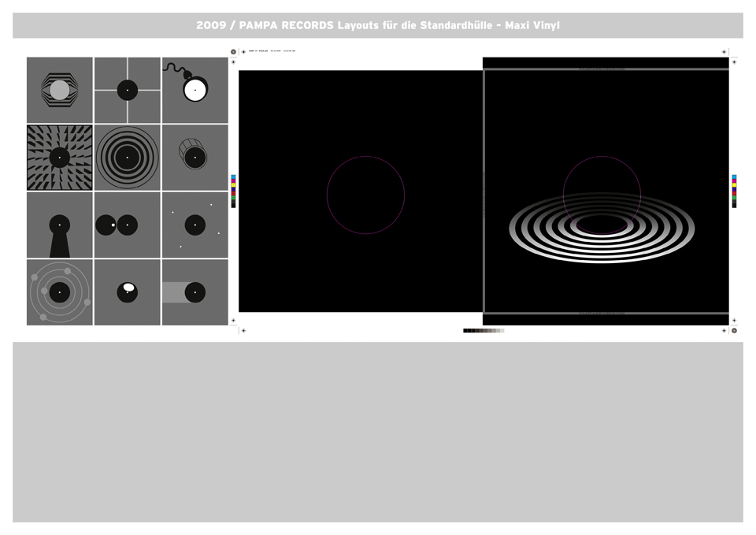
Task: Click the color calibration bar at right edge
Action: tap(734, 191)
